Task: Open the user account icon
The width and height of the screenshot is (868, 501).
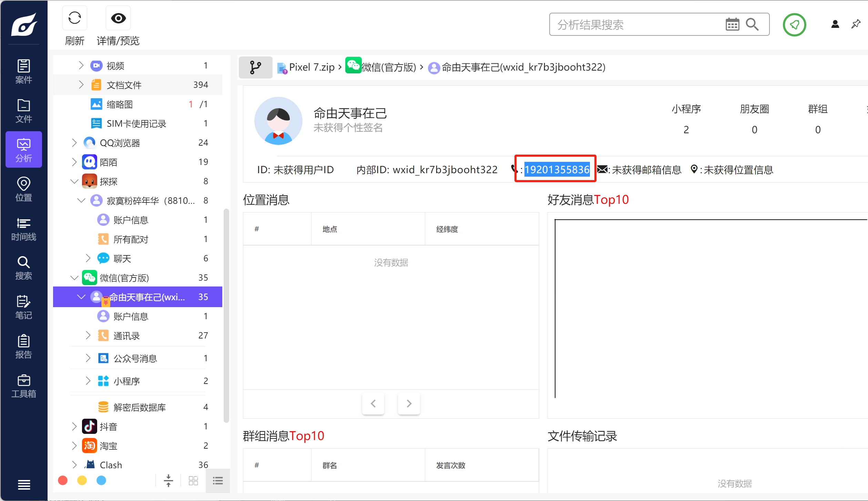Action: pyautogui.click(x=835, y=24)
